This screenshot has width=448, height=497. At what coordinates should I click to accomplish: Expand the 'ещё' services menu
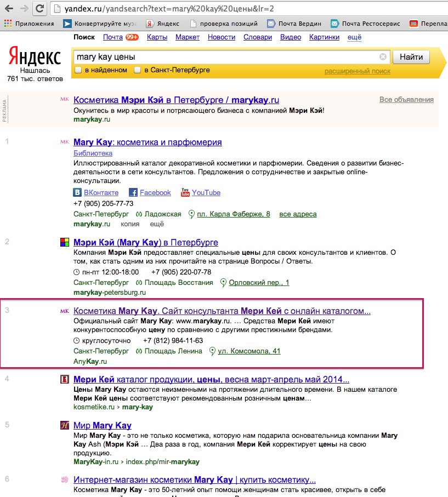(x=354, y=37)
